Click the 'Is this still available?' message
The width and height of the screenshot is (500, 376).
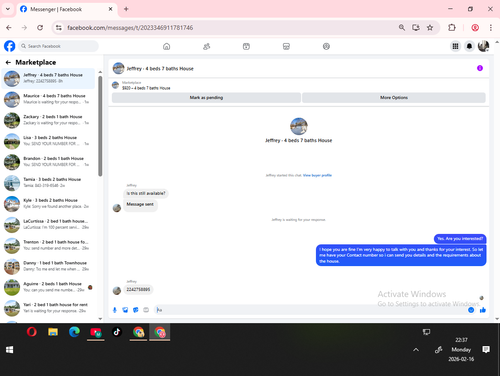pyautogui.click(x=146, y=193)
